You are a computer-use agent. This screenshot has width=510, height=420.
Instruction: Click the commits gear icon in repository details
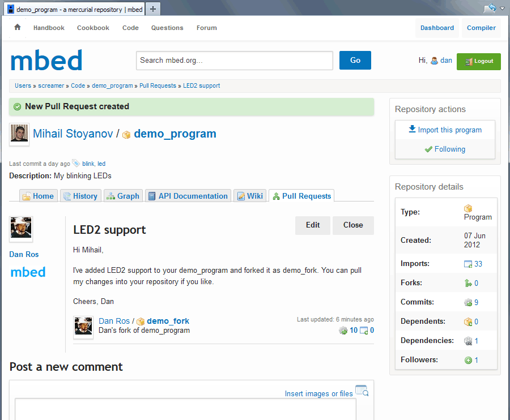(x=468, y=302)
